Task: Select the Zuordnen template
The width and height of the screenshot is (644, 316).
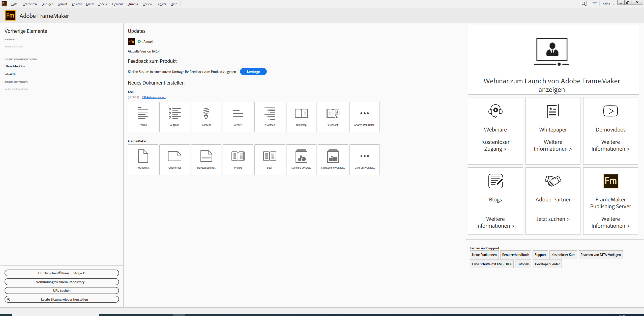Action: pos(269,116)
